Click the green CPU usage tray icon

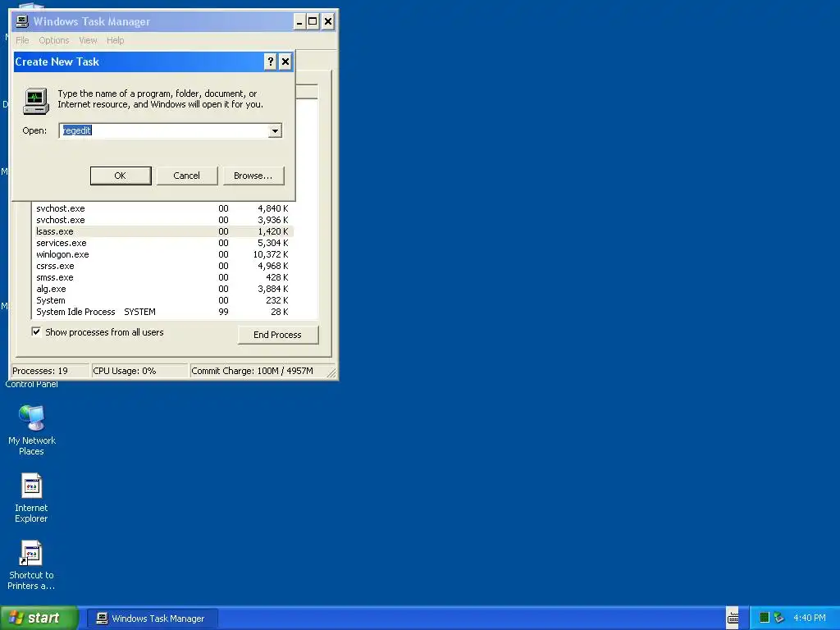(x=765, y=619)
